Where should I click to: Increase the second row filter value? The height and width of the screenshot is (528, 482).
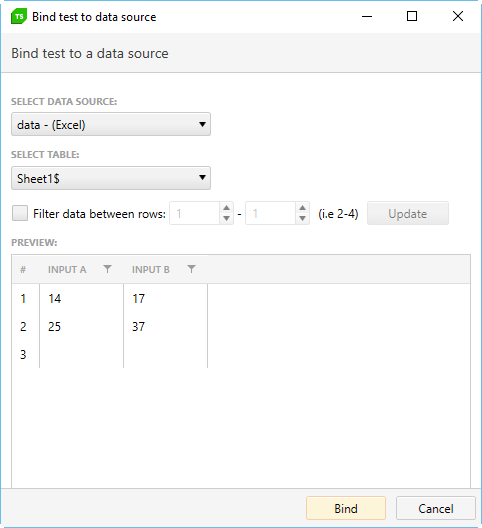pos(302,207)
